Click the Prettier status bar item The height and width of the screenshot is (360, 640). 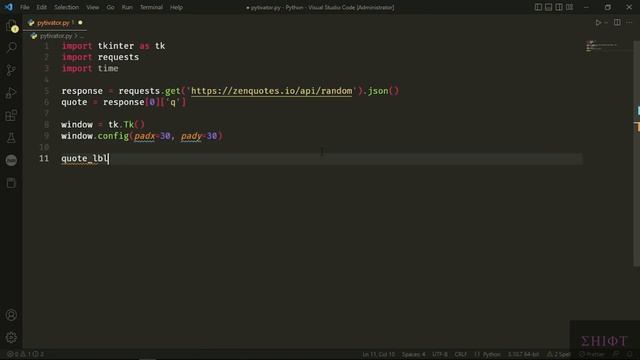tap(591, 354)
